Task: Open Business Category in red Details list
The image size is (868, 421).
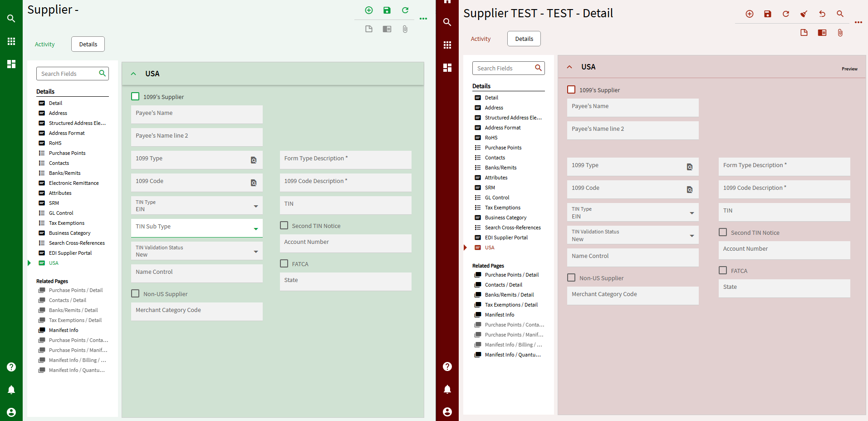Action: point(505,218)
